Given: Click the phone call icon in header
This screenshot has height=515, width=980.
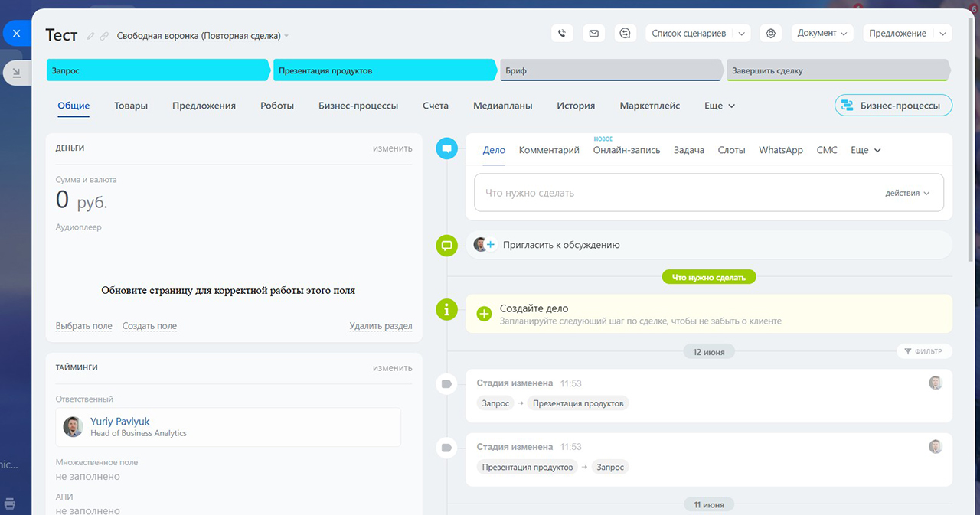Looking at the screenshot, I should click(562, 34).
